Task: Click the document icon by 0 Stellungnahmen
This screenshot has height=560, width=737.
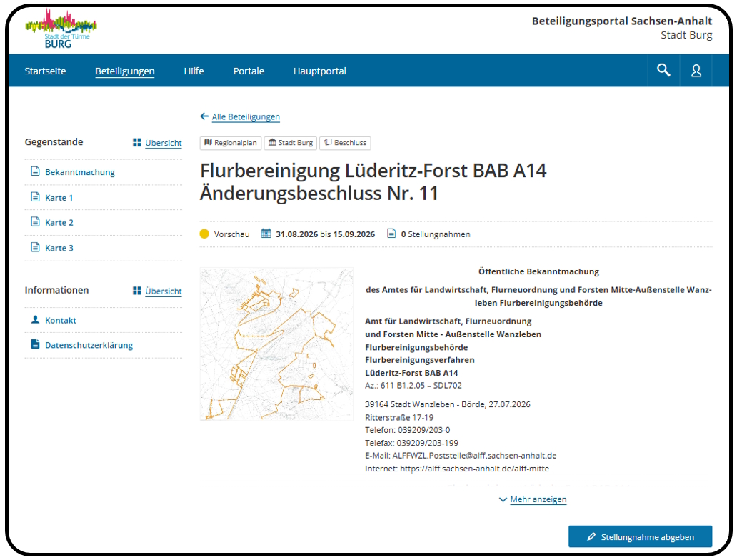Action: click(x=391, y=234)
